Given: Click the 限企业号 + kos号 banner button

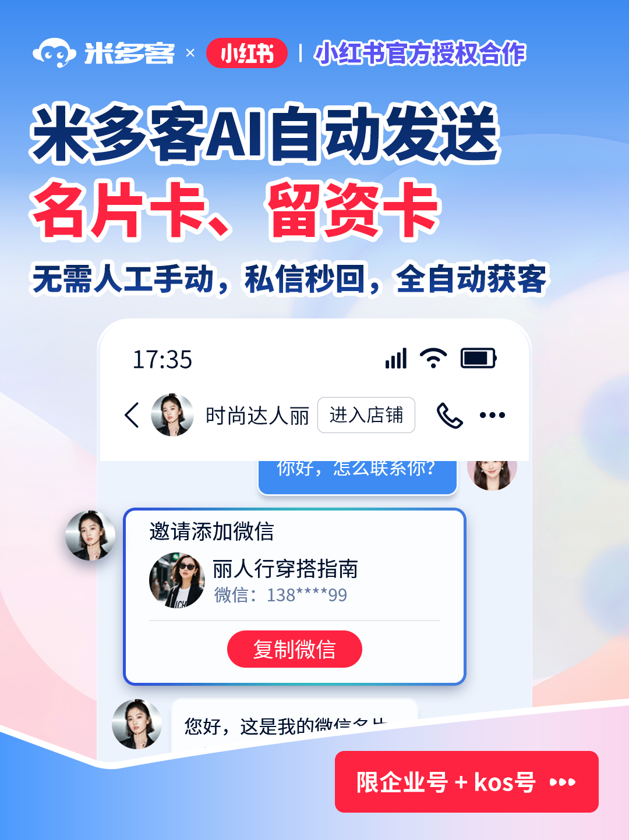Looking at the screenshot, I should [467, 782].
